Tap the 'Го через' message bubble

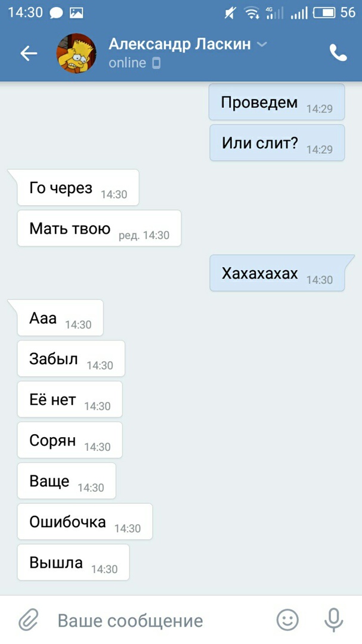pos(78,188)
